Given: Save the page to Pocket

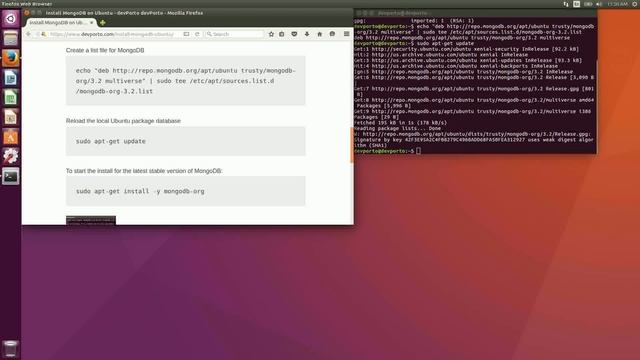Looking at the screenshot, I should point(294,34).
